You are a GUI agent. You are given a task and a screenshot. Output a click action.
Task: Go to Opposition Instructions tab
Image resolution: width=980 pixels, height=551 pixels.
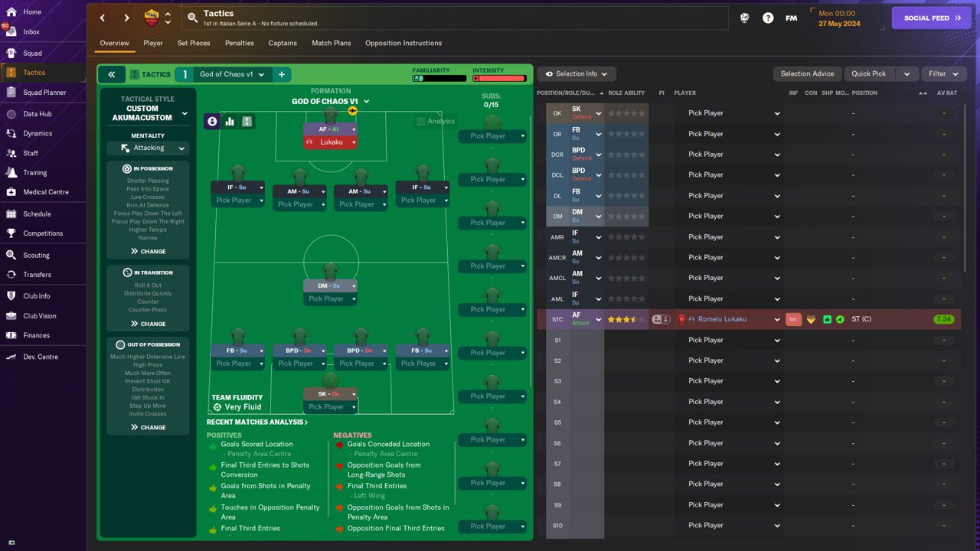403,43
